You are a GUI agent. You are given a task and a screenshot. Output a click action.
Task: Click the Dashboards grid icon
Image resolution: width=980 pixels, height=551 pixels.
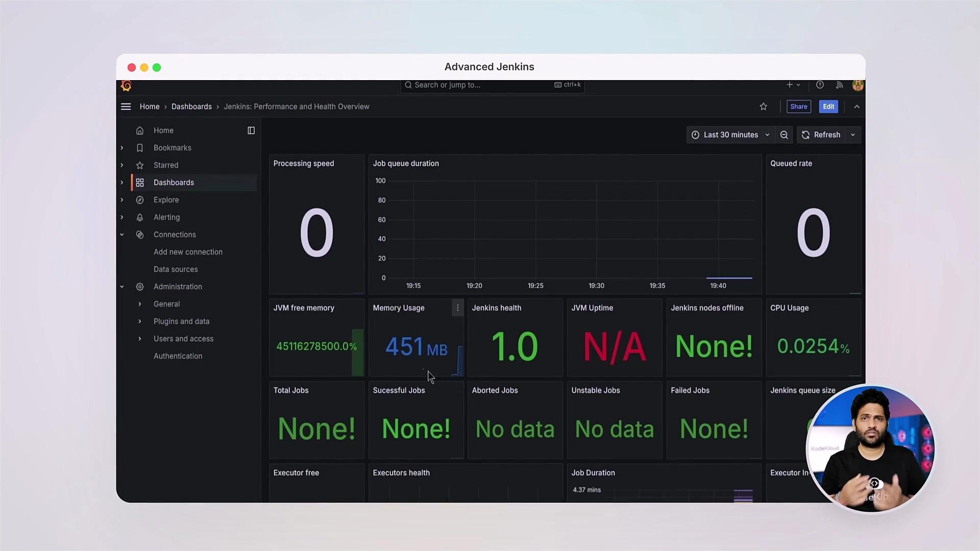140,183
